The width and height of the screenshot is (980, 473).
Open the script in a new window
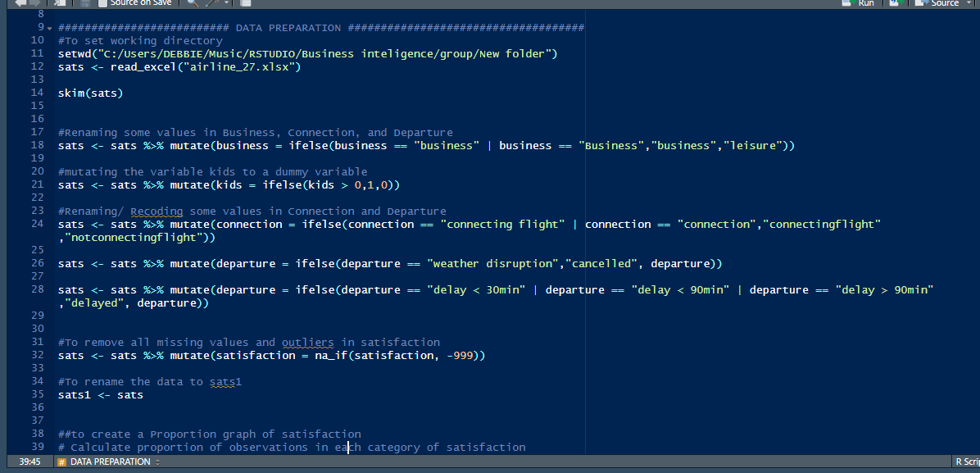tap(57, 3)
